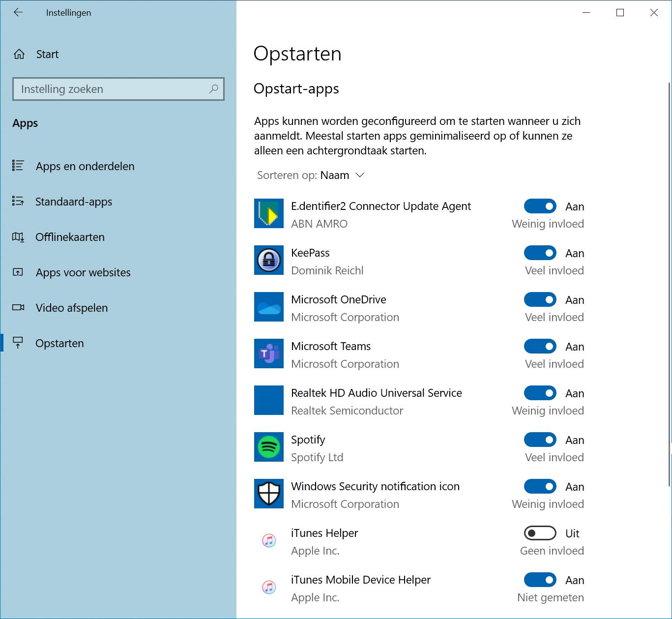Click the Instellingen window title
This screenshot has height=619, width=672.
(69, 13)
